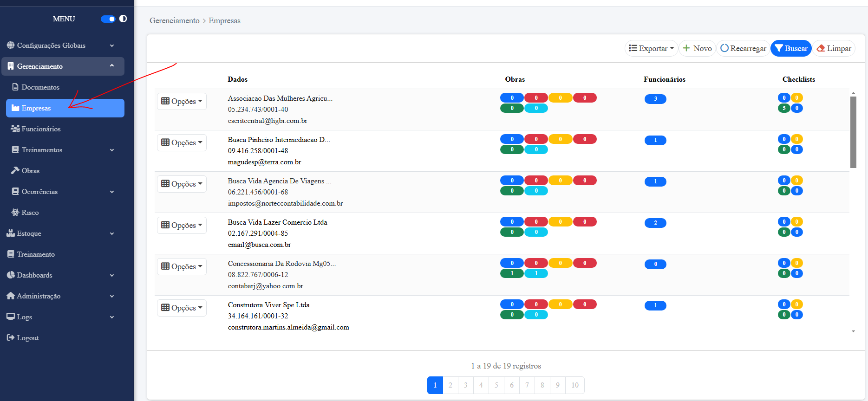
Task: Click the globe icon for Configurações Globais
Action: (x=11, y=45)
